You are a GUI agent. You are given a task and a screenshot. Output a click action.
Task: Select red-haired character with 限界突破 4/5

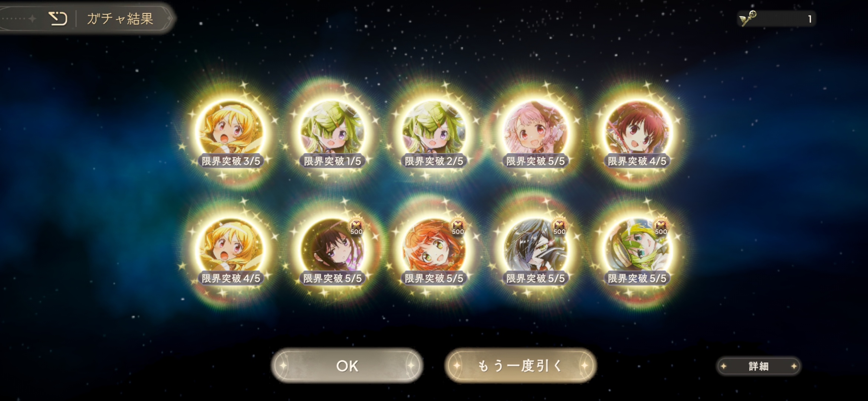pyautogui.click(x=637, y=132)
